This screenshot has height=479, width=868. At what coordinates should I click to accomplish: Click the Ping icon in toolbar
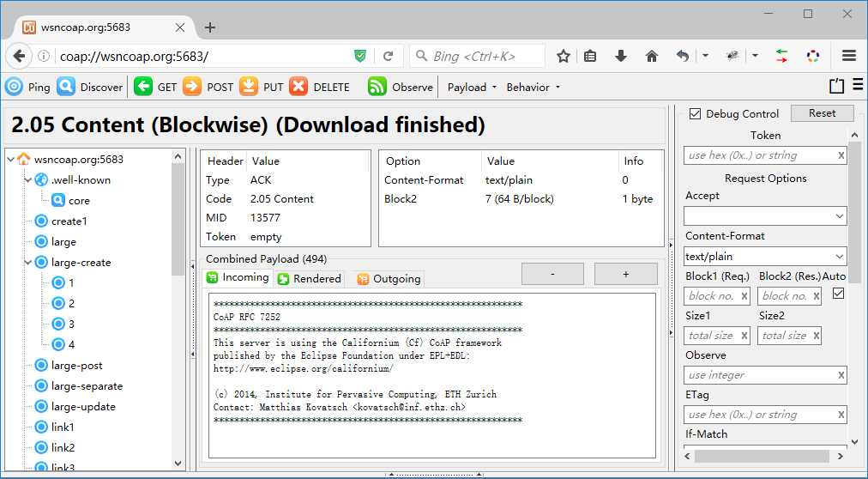tap(14, 87)
